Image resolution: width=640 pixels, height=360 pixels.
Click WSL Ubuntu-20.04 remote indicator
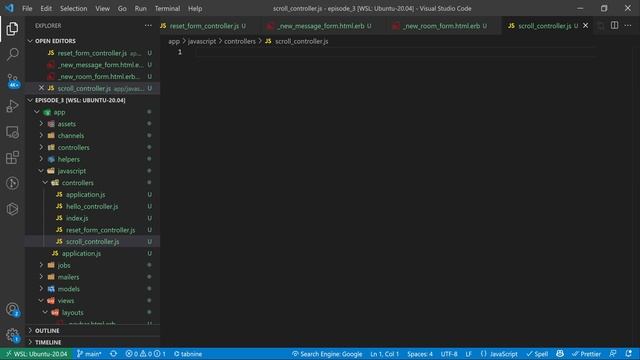(36, 354)
